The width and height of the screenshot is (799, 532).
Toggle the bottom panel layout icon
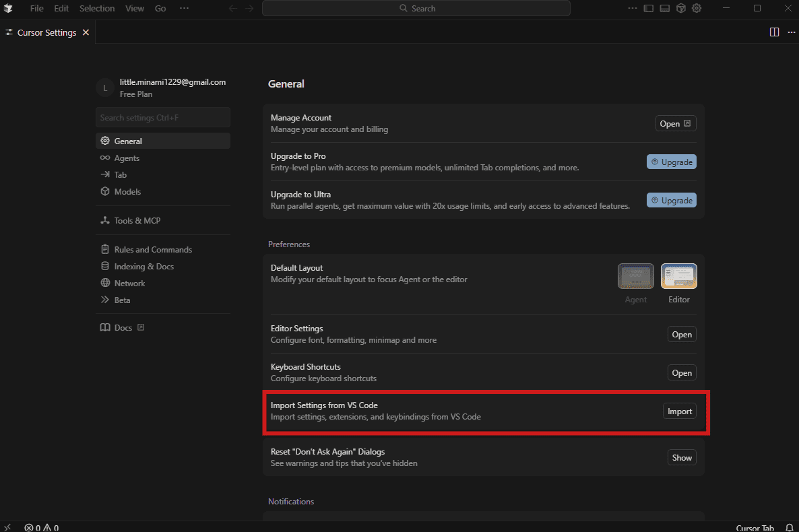(x=664, y=9)
